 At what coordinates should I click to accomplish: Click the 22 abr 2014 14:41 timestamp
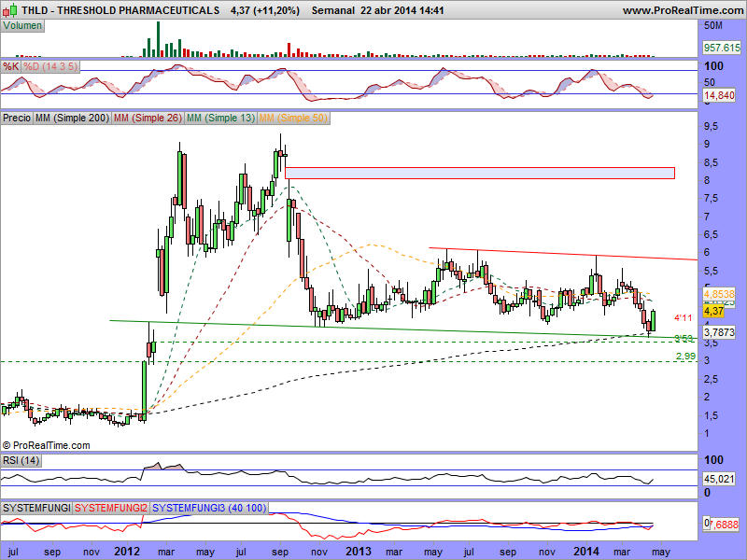(402, 10)
